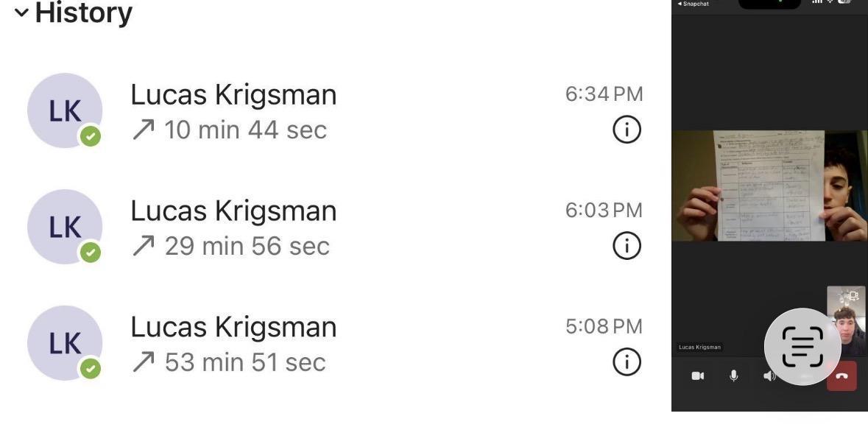Open info for the 6:03 PM call
Image resolution: width=868 pixels, height=430 pixels.
627,246
